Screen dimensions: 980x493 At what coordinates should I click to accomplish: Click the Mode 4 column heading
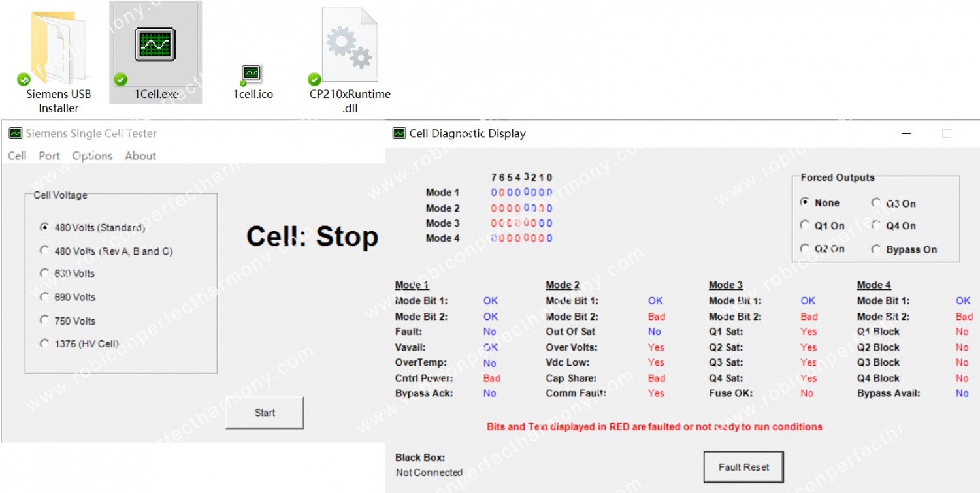coord(874,285)
